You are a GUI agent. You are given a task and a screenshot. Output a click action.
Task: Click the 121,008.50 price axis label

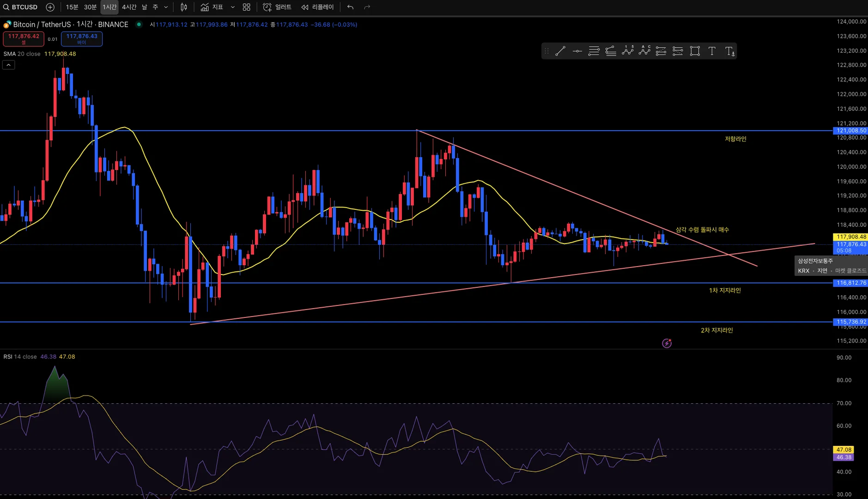pyautogui.click(x=851, y=131)
